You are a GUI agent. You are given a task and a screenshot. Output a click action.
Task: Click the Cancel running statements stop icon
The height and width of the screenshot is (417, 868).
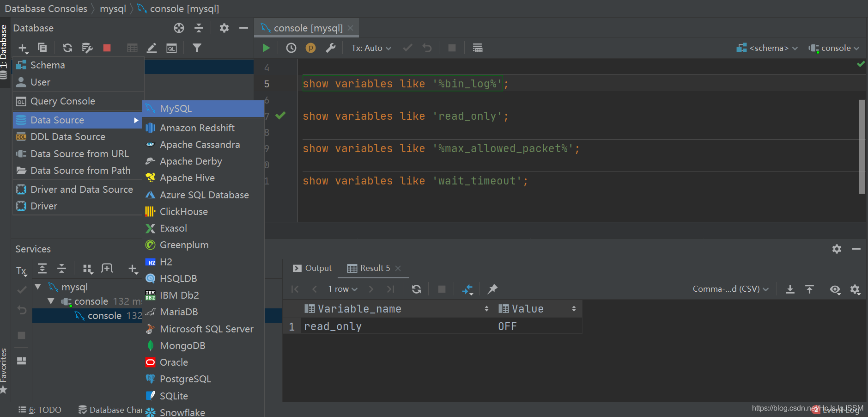[452, 48]
